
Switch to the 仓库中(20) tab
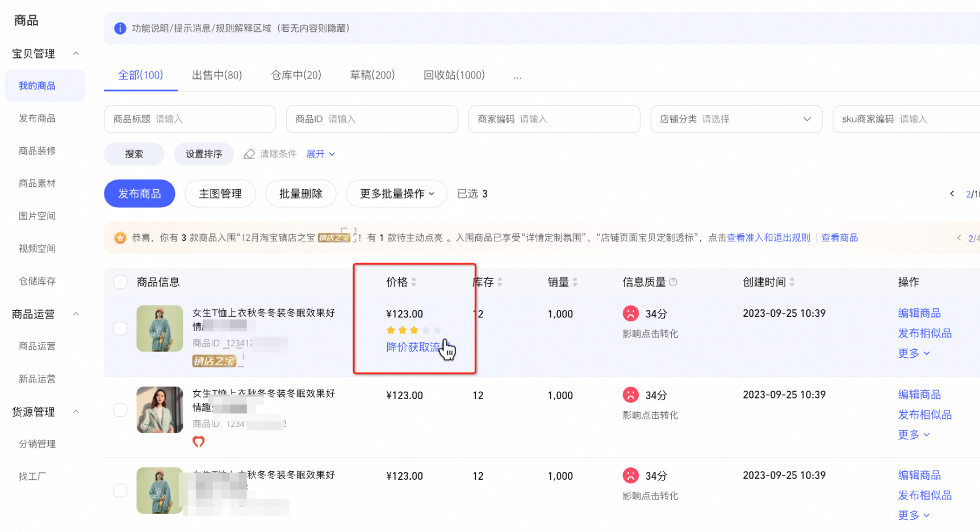tap(296, 75)
